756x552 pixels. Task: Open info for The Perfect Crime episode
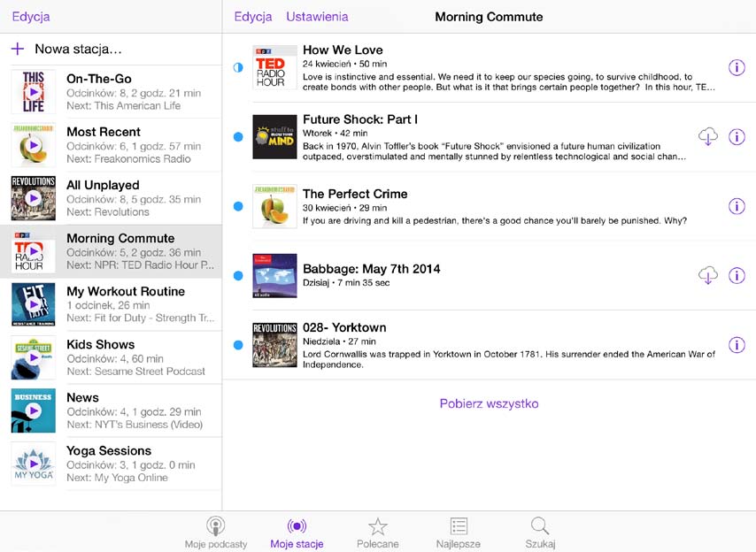tap(737, 206)
